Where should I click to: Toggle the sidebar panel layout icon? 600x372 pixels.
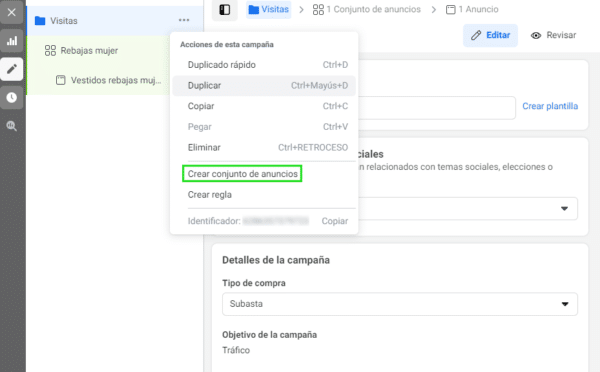[x=225, y=10]
